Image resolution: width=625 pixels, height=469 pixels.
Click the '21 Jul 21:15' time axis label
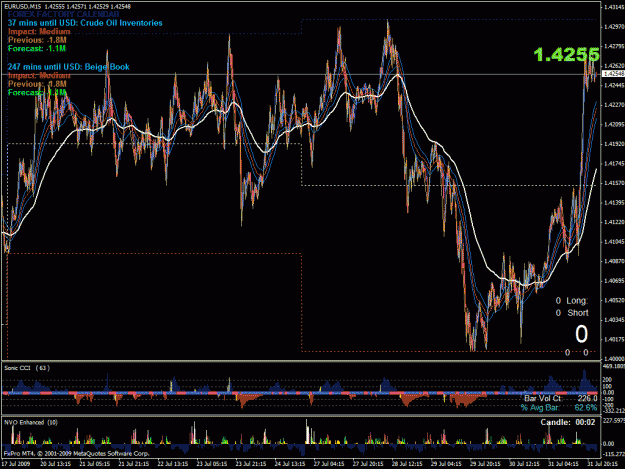tap(134, 464)
